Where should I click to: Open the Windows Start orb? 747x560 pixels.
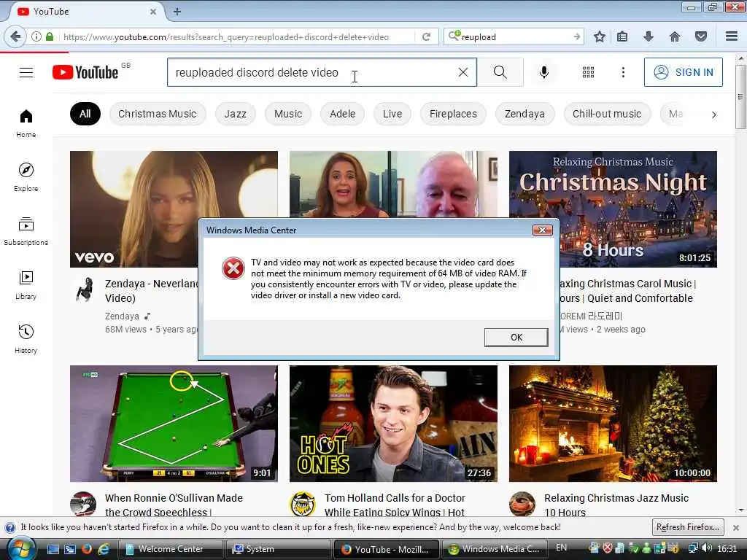(21, 548)
